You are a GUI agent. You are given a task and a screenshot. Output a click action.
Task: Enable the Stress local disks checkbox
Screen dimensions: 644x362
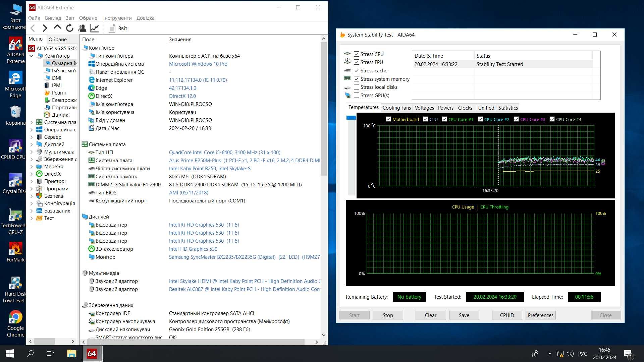tap(357, 87)
